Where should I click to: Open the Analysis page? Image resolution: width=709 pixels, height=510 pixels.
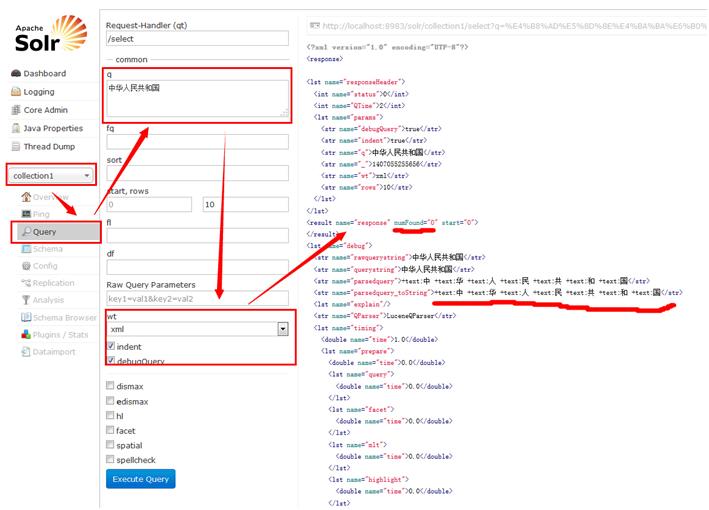48,300
